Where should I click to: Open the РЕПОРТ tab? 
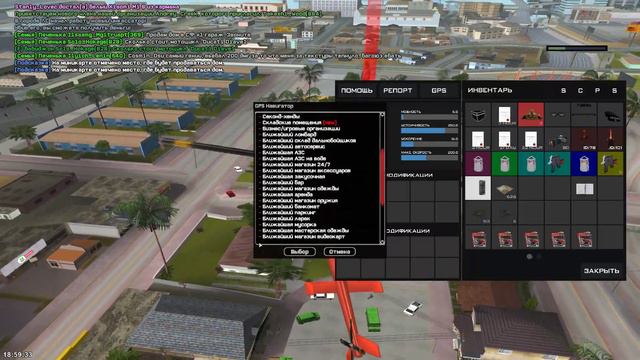tap(398, 91)
